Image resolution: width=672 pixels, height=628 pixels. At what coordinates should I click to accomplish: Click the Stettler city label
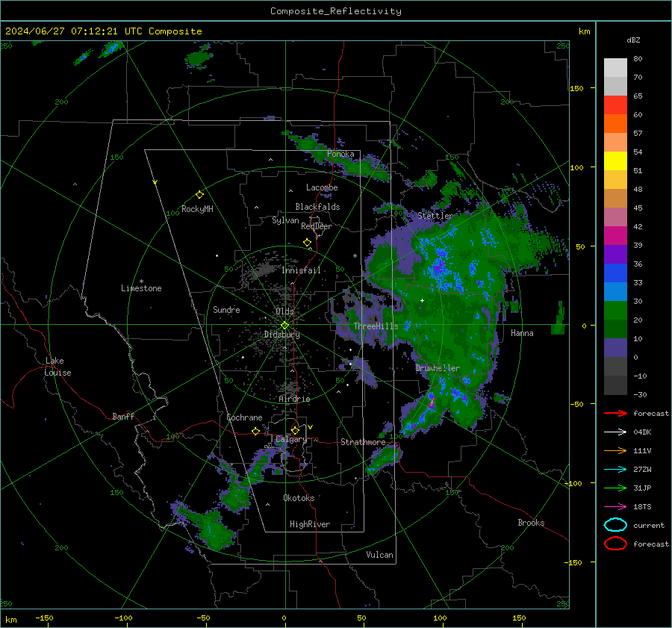[435, 216]
